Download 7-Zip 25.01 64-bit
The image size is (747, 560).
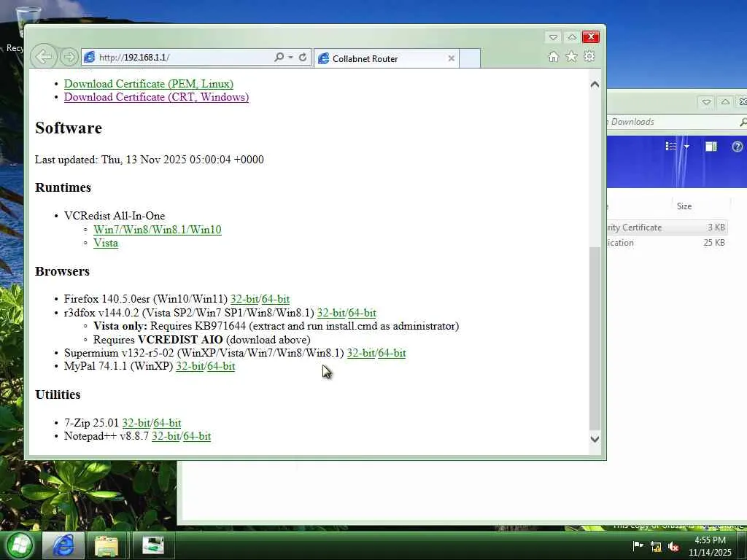click(167, 423)
